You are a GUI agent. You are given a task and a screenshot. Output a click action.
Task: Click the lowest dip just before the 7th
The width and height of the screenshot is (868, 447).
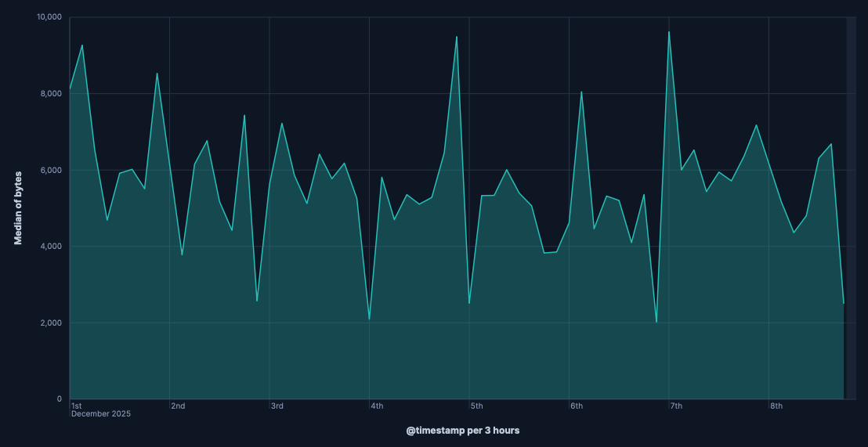coord(656,322)
